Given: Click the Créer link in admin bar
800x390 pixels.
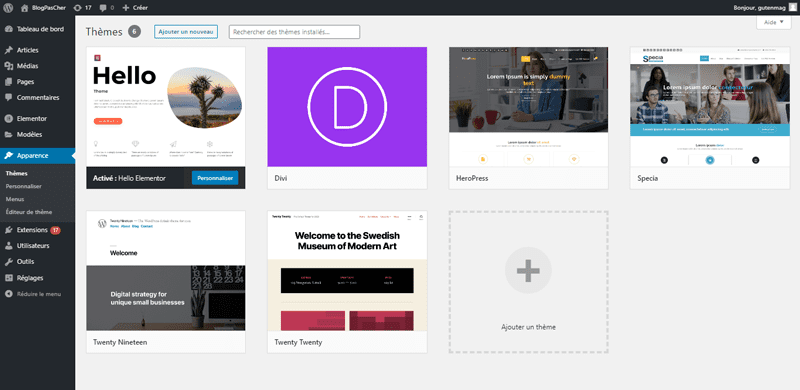Looking at the screenshot, I should pyautogui.click(x=140, y=8).
